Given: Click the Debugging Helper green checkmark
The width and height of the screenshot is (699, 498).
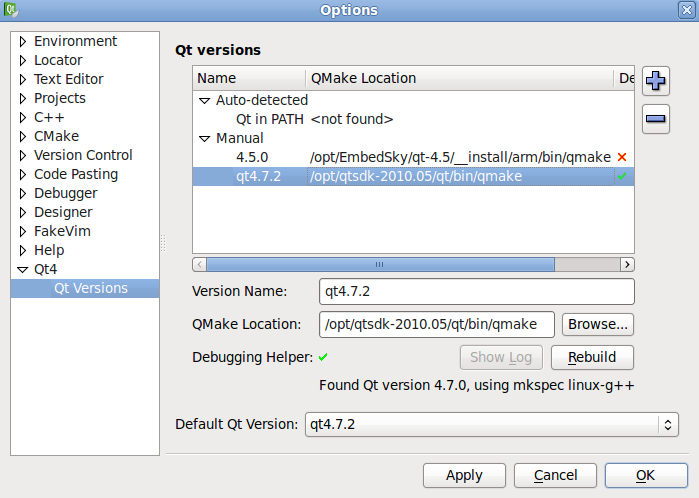Looking at the screenshot, I should tap(323, 357).
